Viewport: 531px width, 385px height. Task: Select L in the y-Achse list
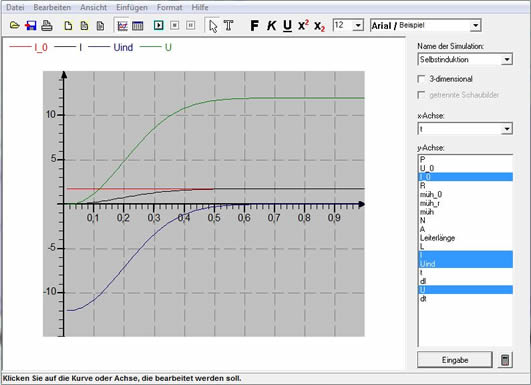[465, 247]
